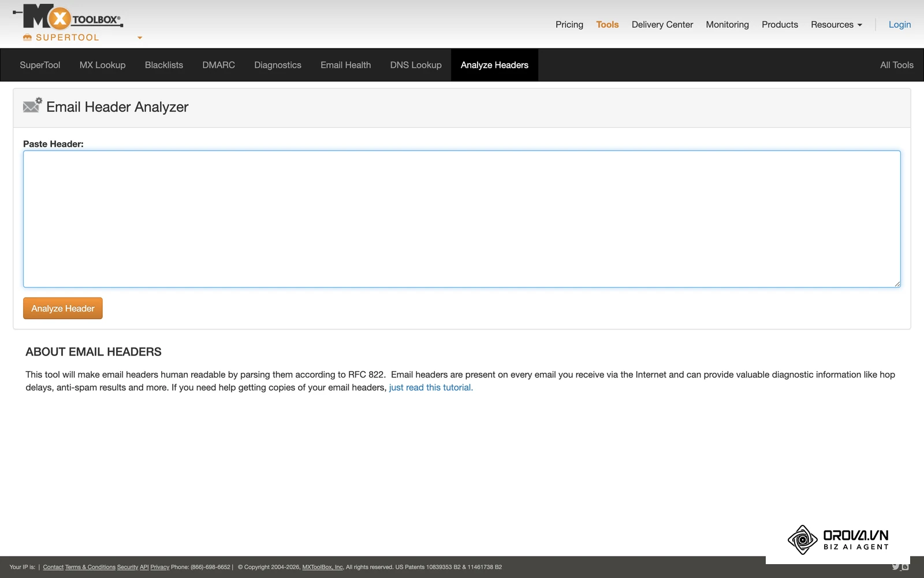Viewport: 924px width, 578px height.
Task: Open Terms & Conditions footer link
Action: click(90, 567)
